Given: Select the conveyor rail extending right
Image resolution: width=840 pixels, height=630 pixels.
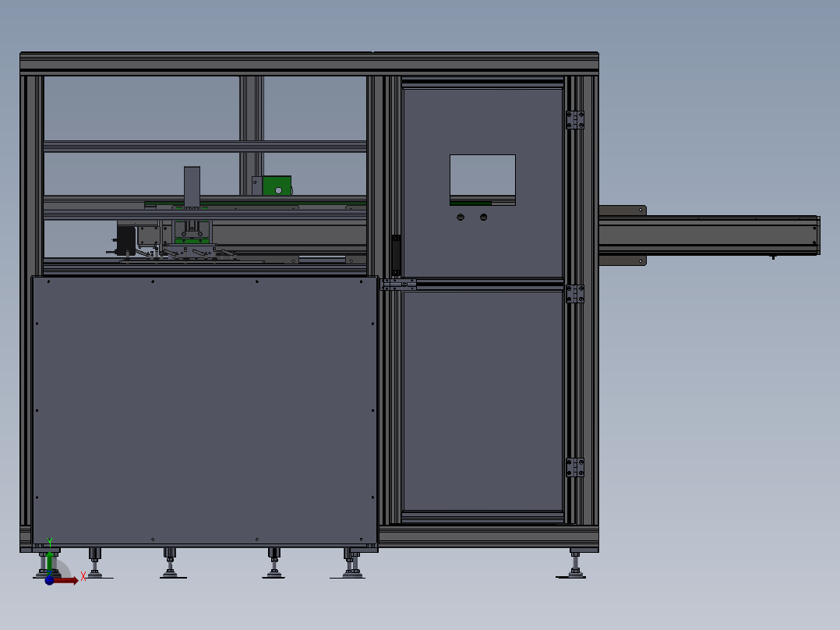Looking at the screenshot, I should [x=709, y=235].
